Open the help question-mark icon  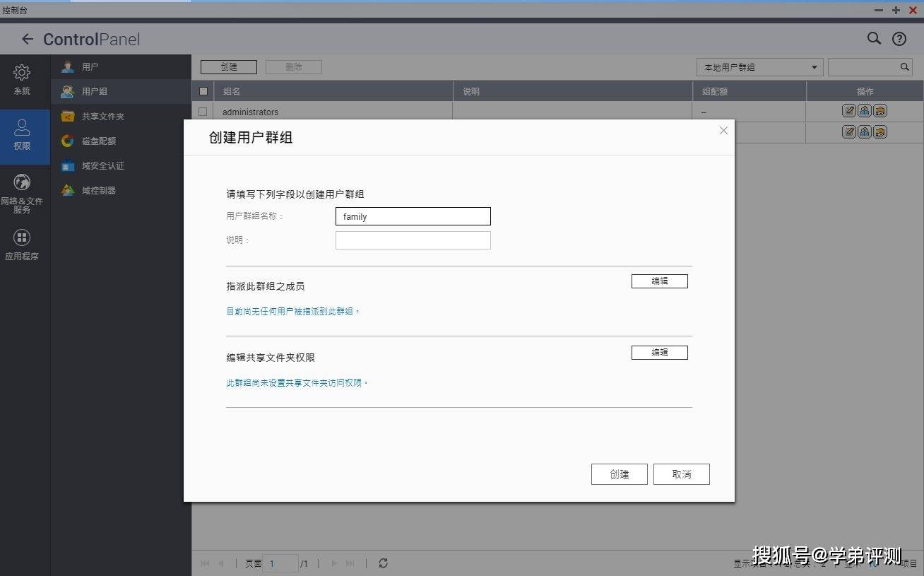tap(899, 40)
